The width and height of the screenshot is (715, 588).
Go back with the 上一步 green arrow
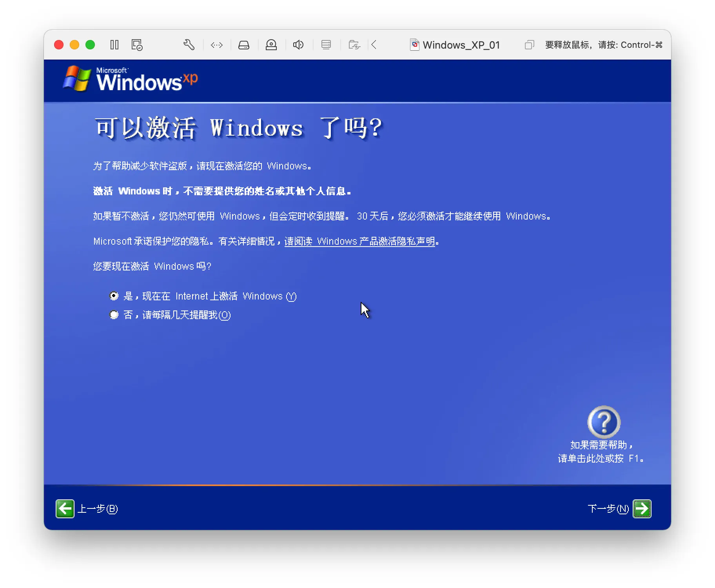[65, 509]
